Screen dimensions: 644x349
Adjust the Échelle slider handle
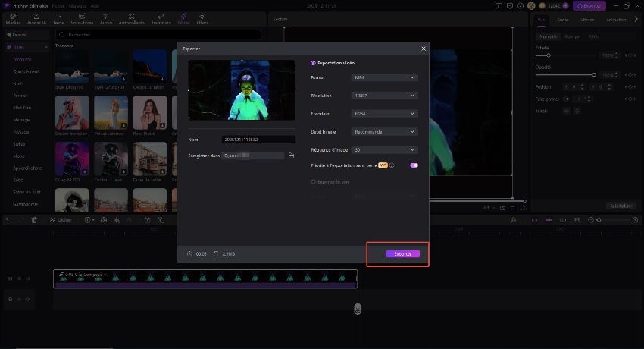point(548,55)
